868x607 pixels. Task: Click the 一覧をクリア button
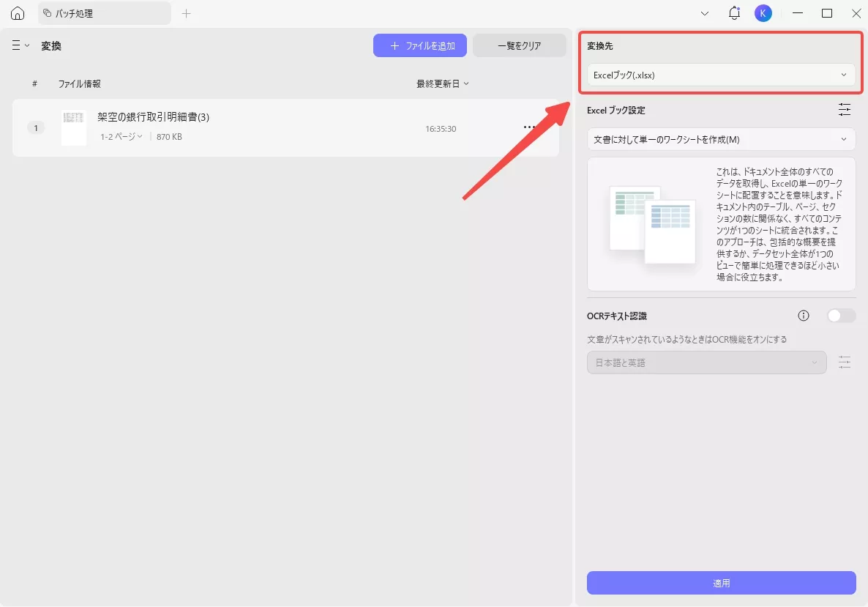(x=520, y=45)
